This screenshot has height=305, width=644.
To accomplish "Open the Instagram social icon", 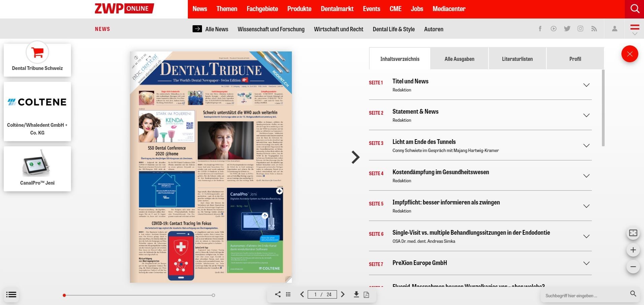I will point(580,29).
